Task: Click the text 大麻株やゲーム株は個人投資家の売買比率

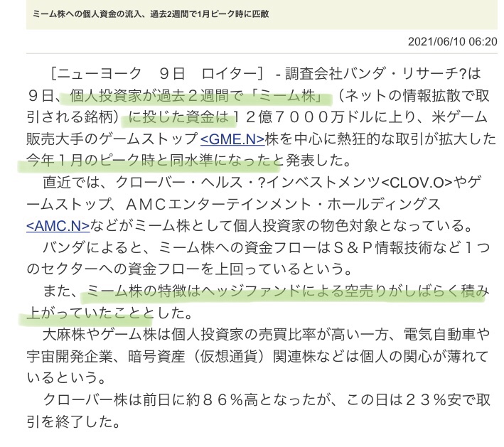Action: tap(179, 335)
